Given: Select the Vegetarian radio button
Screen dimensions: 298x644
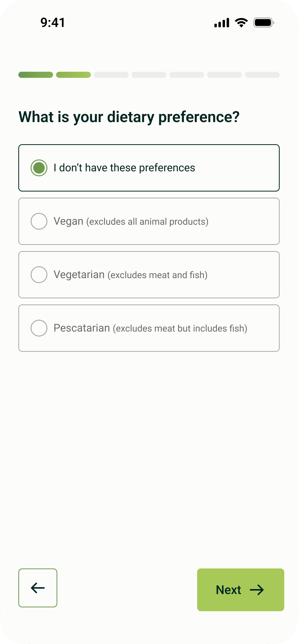Looking at the screenshot, I should (39, 275).
